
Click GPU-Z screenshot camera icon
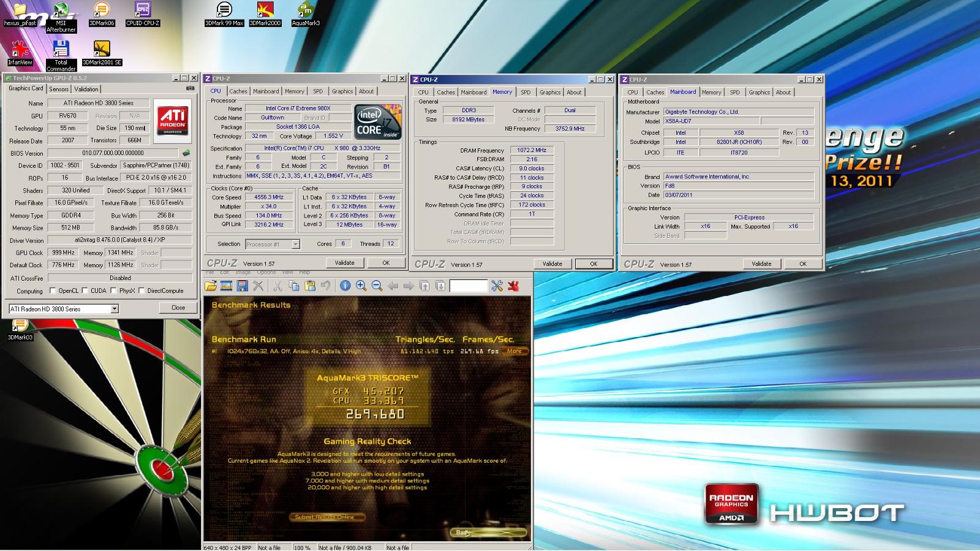click(x=190, y=88)
